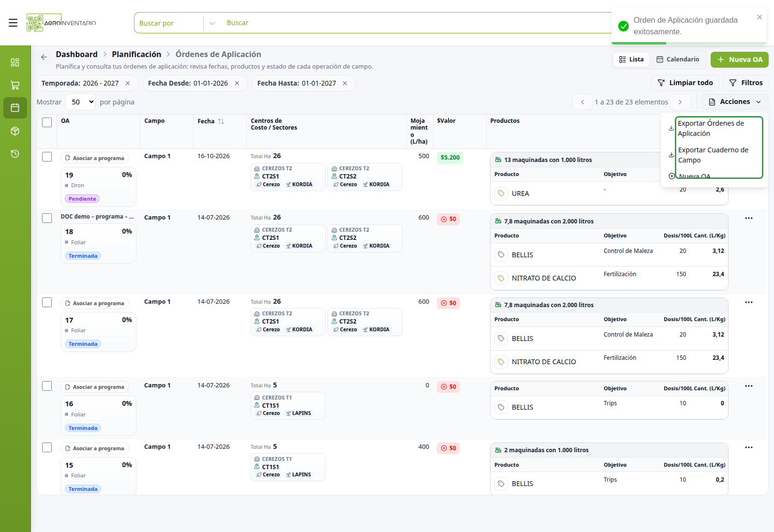Image resolution: width=774 pixels, height=532 pixels.
Task: Remove the Temporada 2026 - 2027 filter
Action: (x=128, y=83)
